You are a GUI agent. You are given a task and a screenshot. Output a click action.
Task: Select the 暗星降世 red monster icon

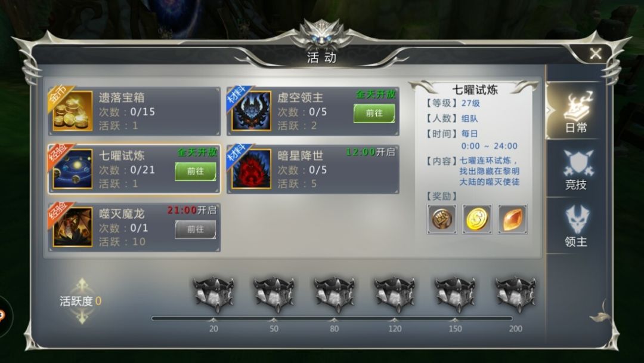click(252, 169)
